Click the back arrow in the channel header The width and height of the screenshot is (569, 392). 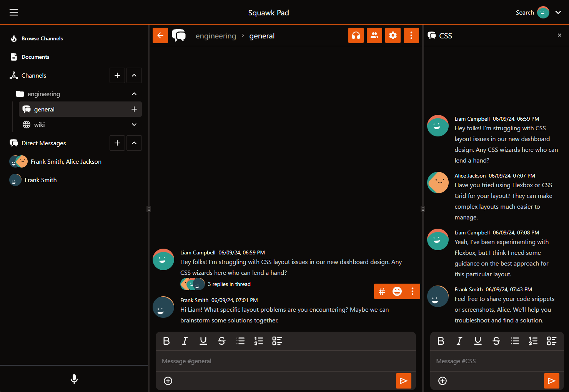point(160,35)
